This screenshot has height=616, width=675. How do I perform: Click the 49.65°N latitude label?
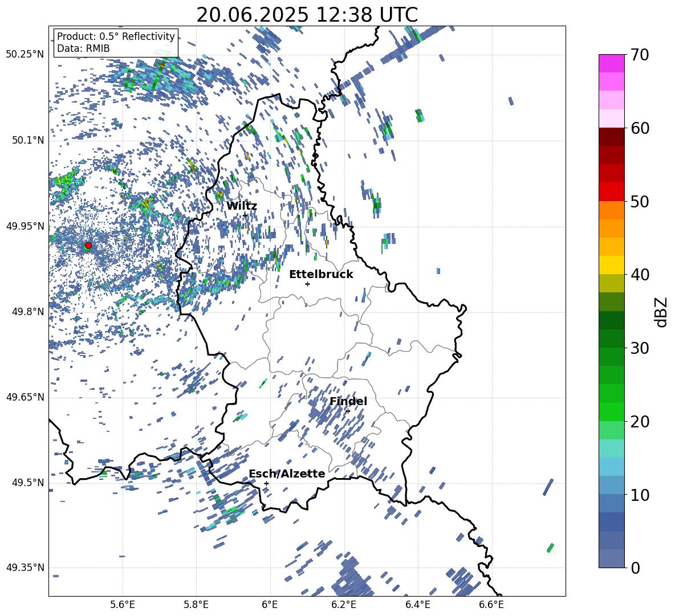coord(25,397)
